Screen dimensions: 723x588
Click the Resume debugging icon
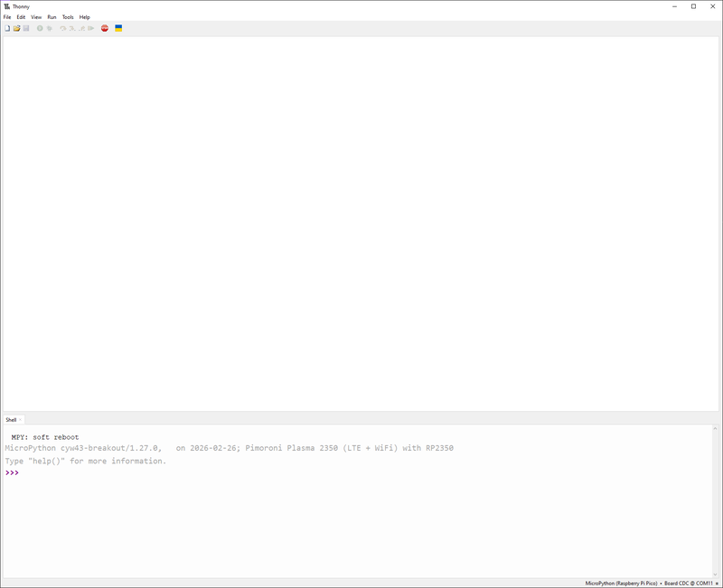coord(91,28)
